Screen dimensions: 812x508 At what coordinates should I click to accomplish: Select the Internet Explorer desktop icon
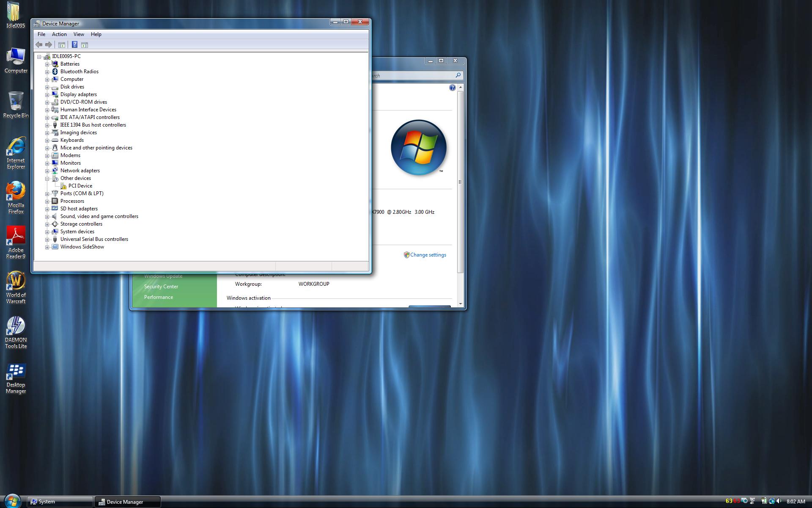tap(16, 153)
